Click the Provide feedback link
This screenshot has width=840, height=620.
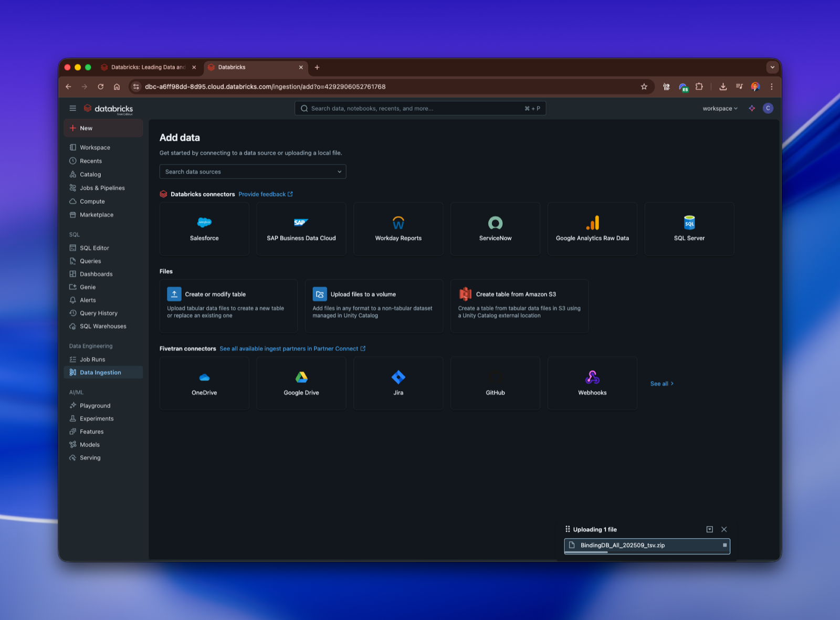[x=262, y=194]
